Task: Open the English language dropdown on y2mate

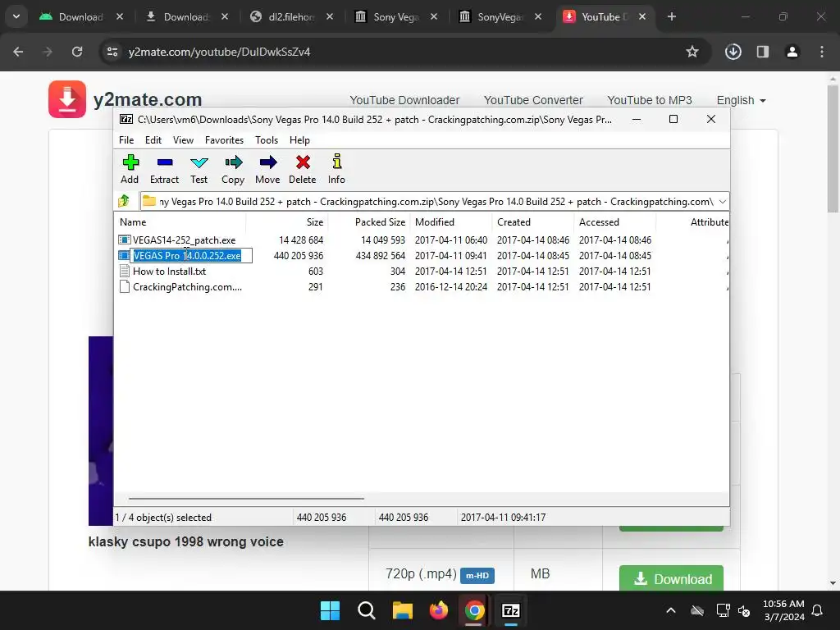Action: pos(742,100)
